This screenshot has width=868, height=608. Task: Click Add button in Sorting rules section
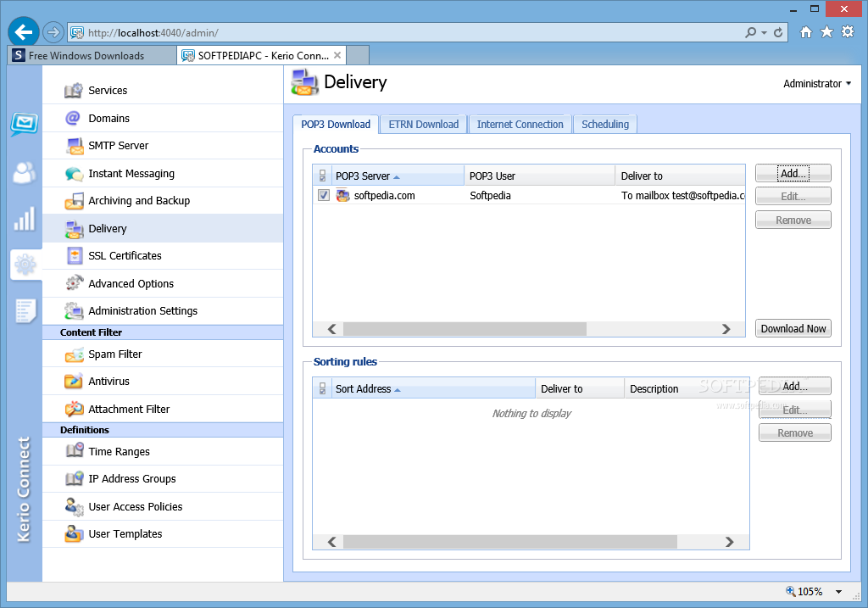(x=795, y=386)
